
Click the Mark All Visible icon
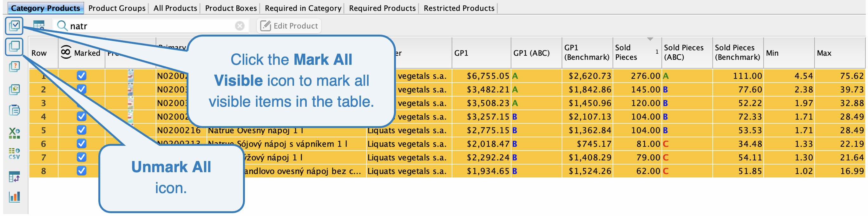pyautogui.click(x=14, y=26)
